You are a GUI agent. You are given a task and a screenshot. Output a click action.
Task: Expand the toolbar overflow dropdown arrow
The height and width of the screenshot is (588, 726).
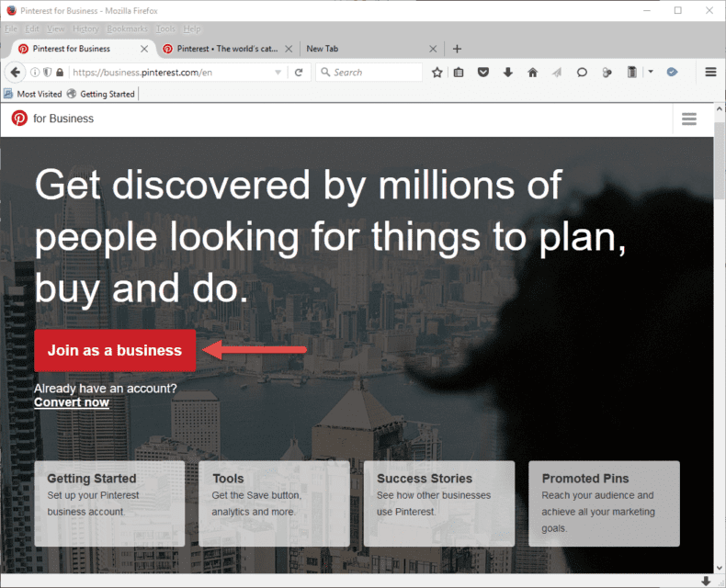pyautogui.click(x=651, y=72)
